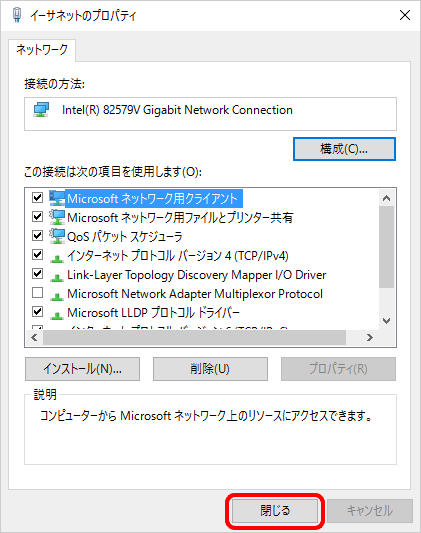Click the Link-Layer Topology Discovery Mapper icon
421x533 pixels.
click(57, 278)
